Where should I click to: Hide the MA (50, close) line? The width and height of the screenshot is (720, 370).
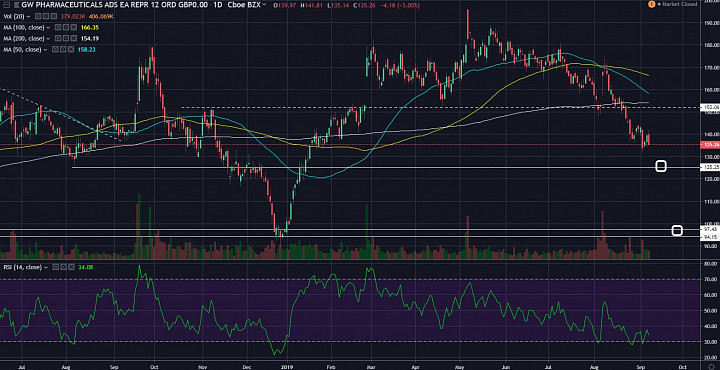[x=55, y=49]
